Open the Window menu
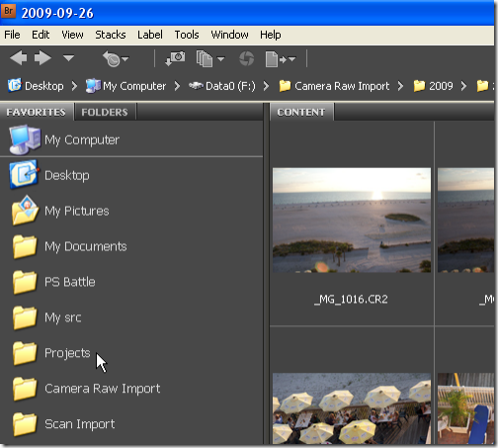498x448 pixels. [x=229, y=35]
